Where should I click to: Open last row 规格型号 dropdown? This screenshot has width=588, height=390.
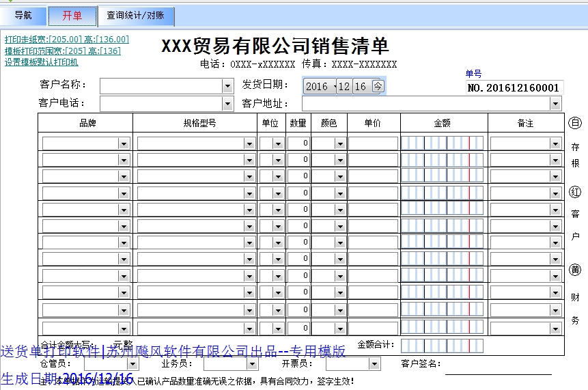click(x=249, y=329)
